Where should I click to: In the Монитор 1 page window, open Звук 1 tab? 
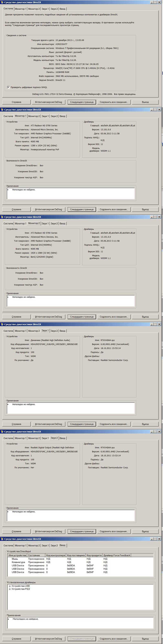45,116
